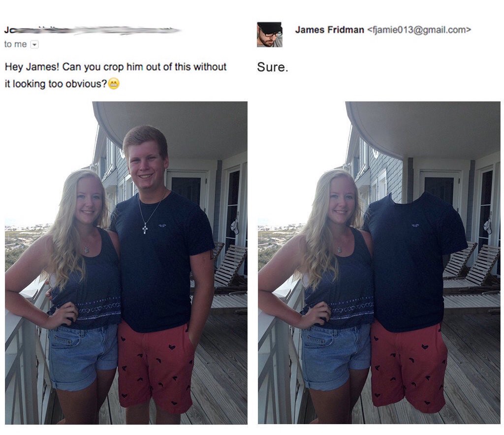
Task: Click the 'Hey James!' message text line
Action: pos(115,67)
